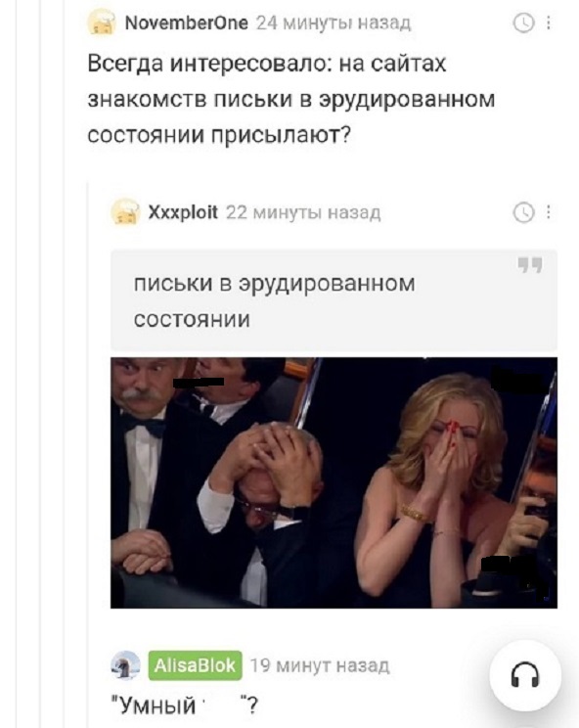Open three-dot menu on NovemberOne's comment
The image size is (579, 728).
(x=549, y=23)
